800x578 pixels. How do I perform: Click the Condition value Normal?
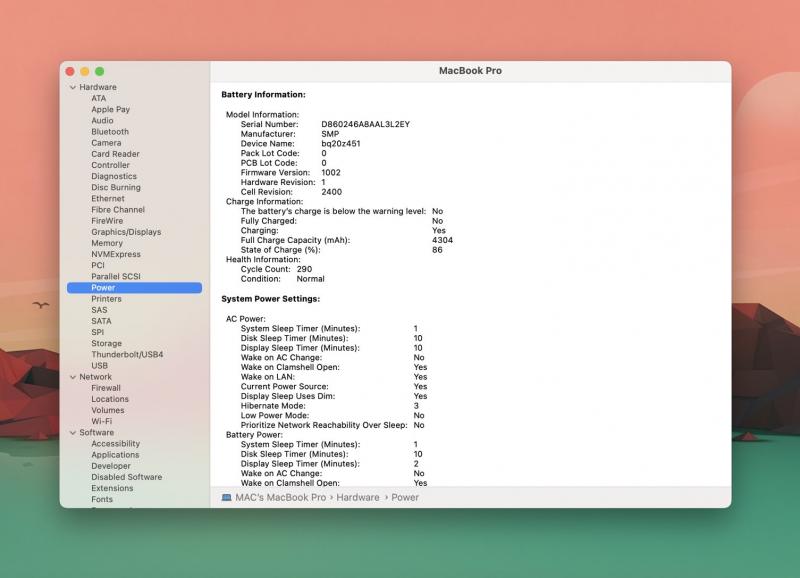pyautogui.click(x=311, y=279)
